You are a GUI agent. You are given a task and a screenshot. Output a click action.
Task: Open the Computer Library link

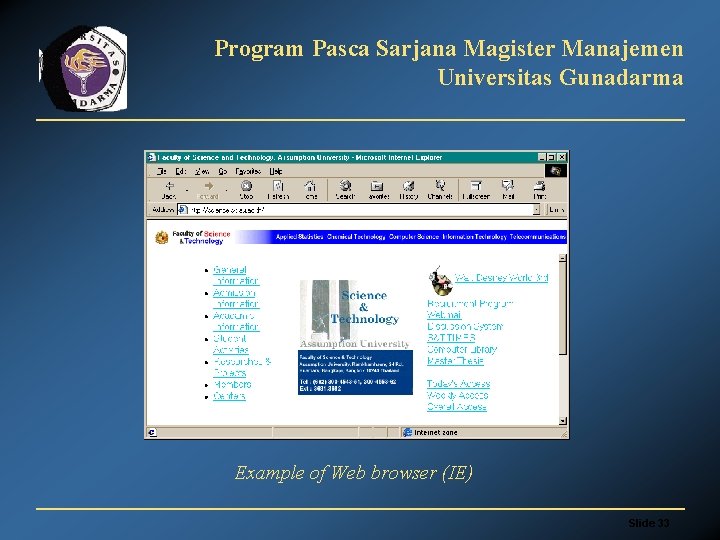click(x=461, y=349)
